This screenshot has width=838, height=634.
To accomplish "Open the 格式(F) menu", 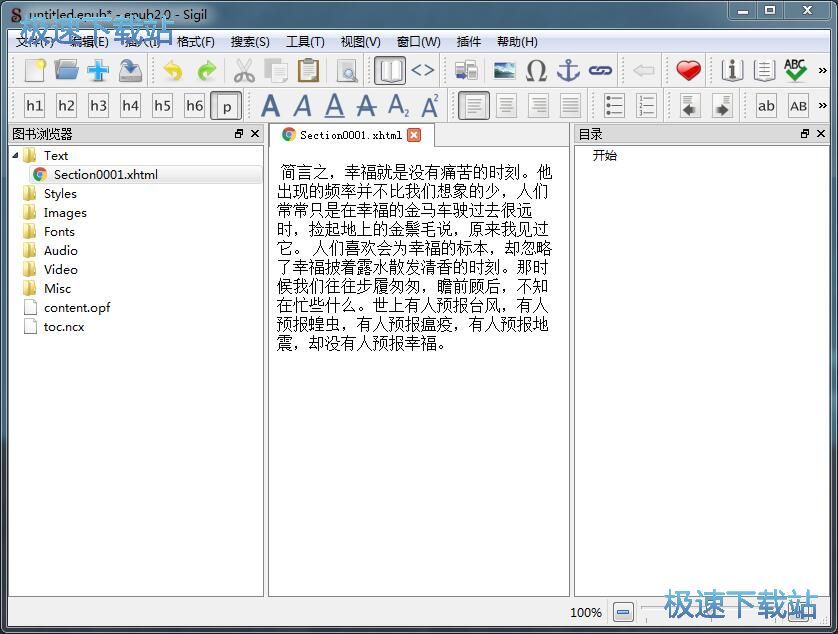I will pos(196,42).
